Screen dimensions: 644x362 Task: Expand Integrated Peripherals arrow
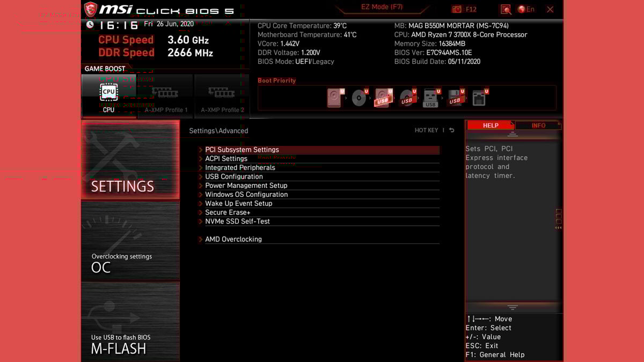pos(201,168)
